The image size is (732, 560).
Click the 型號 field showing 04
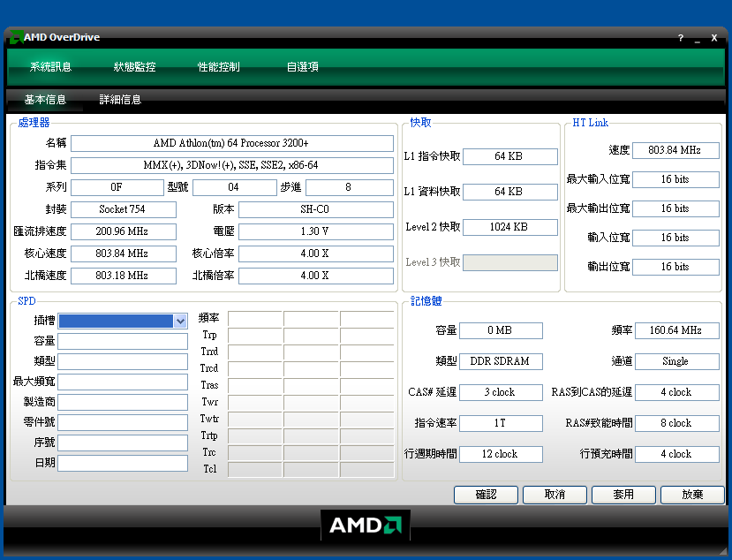click(234, 187)
